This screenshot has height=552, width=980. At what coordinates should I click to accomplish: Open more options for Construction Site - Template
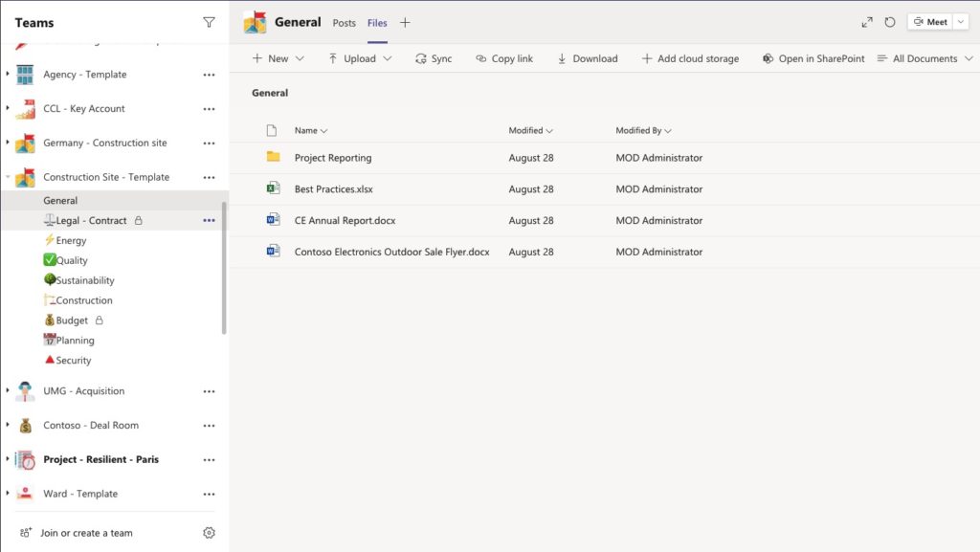(x=209, y=178)
